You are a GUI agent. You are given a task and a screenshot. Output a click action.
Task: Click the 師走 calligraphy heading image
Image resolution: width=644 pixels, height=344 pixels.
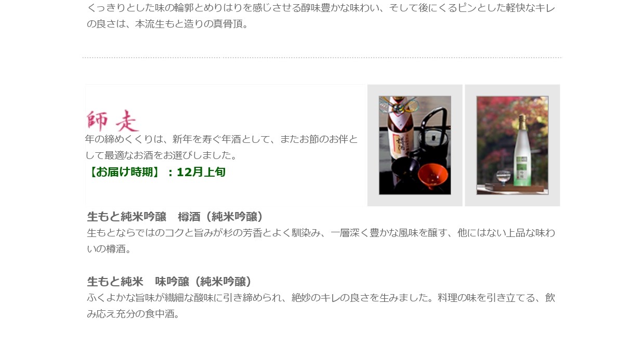point(113,121)
